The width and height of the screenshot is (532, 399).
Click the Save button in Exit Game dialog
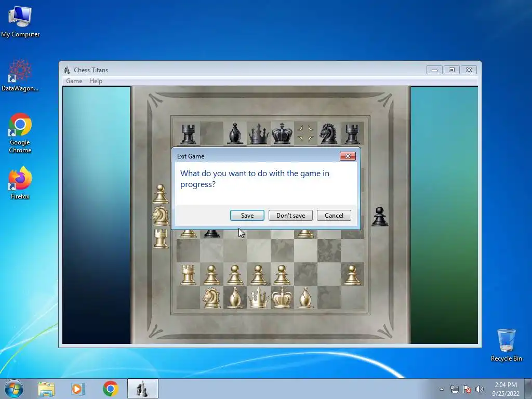pos(247,216)
